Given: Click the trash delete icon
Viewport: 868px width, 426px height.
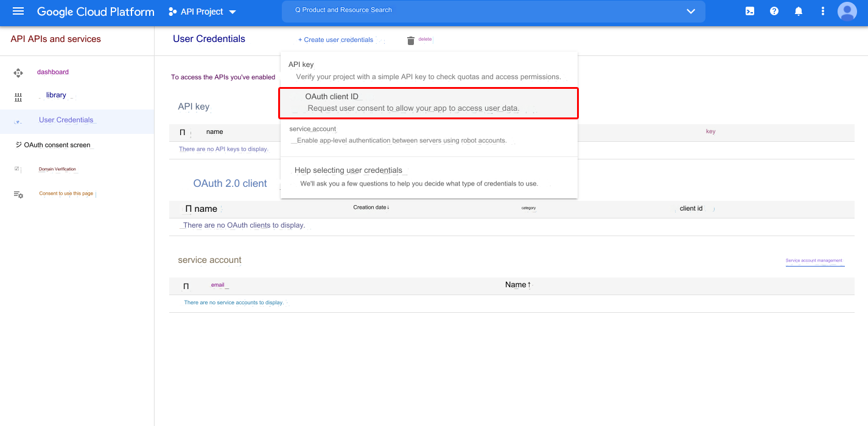Looking at the screenshot, I should tap(411, 40).
